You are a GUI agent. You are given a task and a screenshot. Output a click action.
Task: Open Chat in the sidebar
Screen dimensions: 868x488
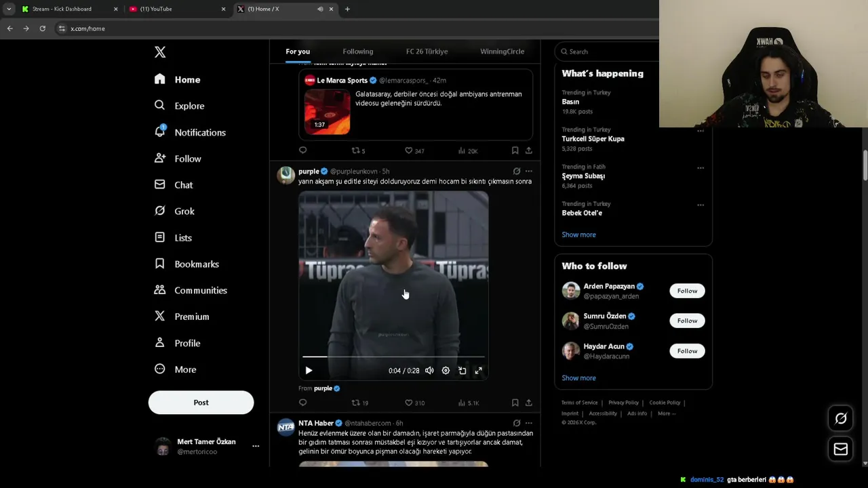(174, 185)
